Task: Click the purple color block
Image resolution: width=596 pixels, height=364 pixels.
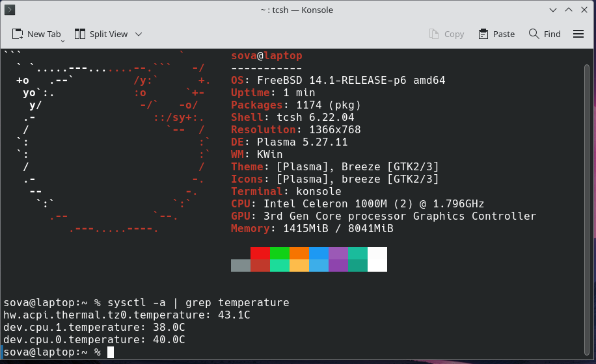Action: 338,253
